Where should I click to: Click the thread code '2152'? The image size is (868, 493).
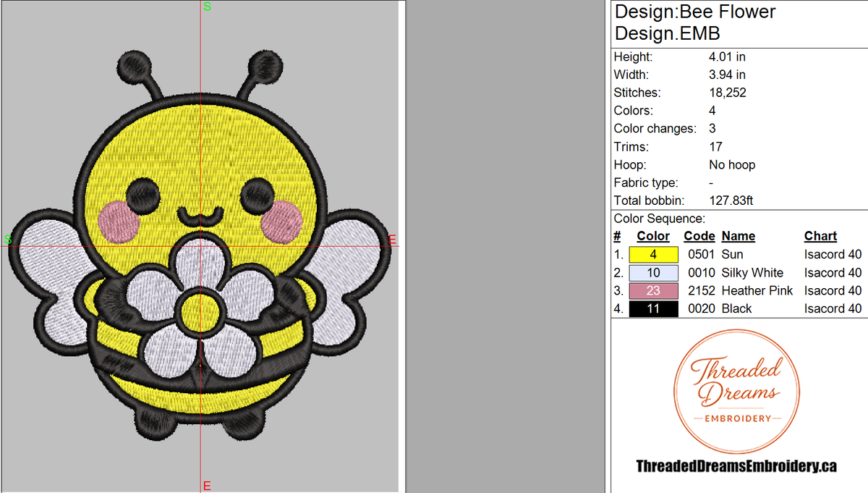click(701, 291)
